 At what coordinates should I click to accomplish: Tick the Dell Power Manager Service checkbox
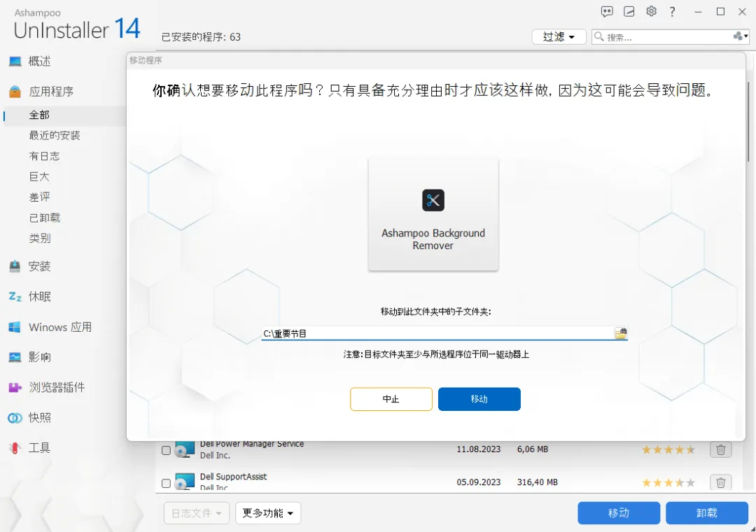click(166, 450)
